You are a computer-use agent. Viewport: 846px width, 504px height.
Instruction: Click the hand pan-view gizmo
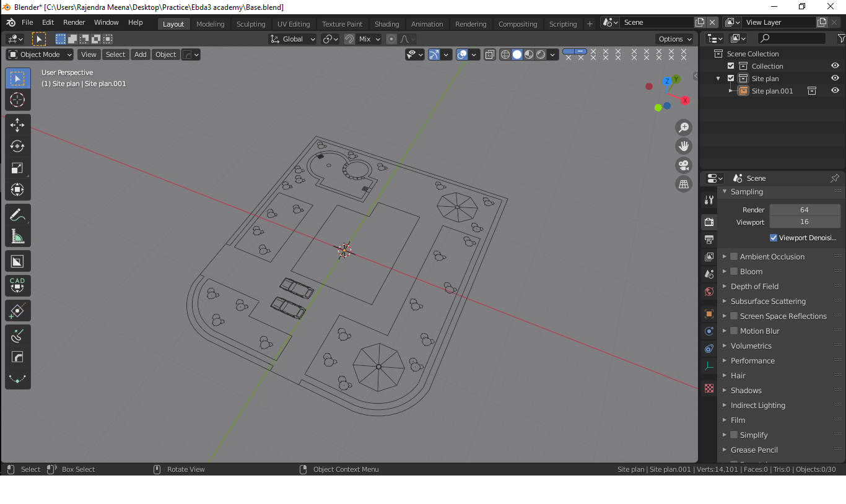click(684, 146)
